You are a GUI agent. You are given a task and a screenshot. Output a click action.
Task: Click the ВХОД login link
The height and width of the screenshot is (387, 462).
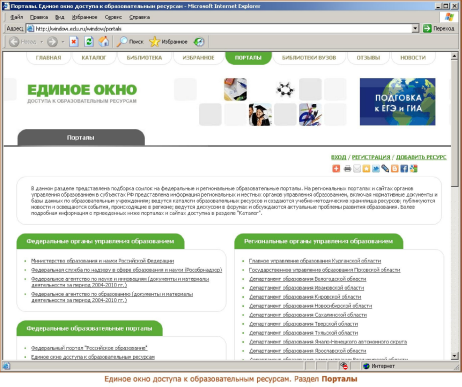(338, 157)
